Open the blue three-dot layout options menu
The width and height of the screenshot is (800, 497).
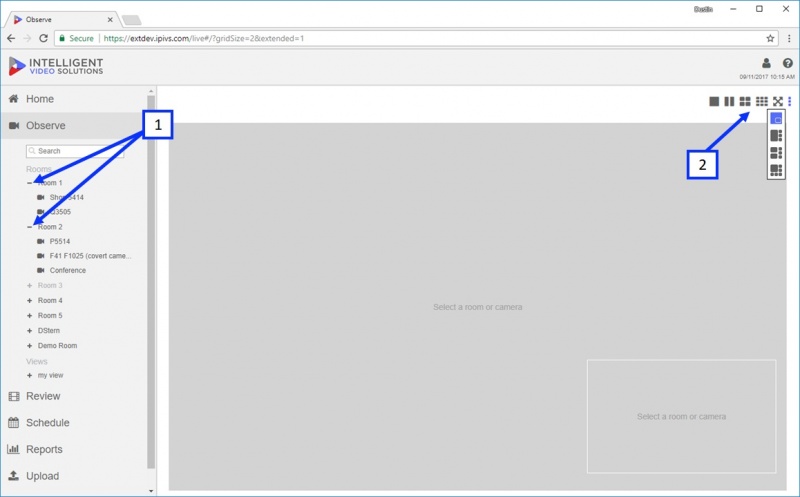[789, 102]
